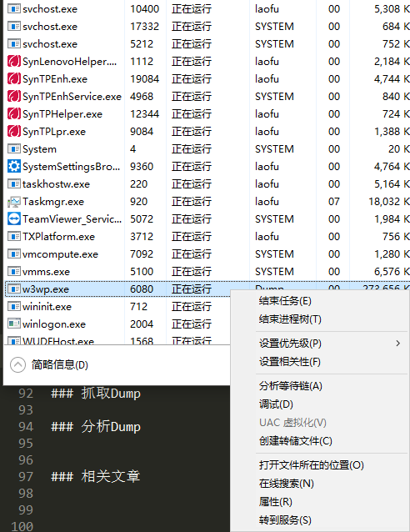
Task: Select 在线搜索(N) menu entry
Action: tap(286, 484)
